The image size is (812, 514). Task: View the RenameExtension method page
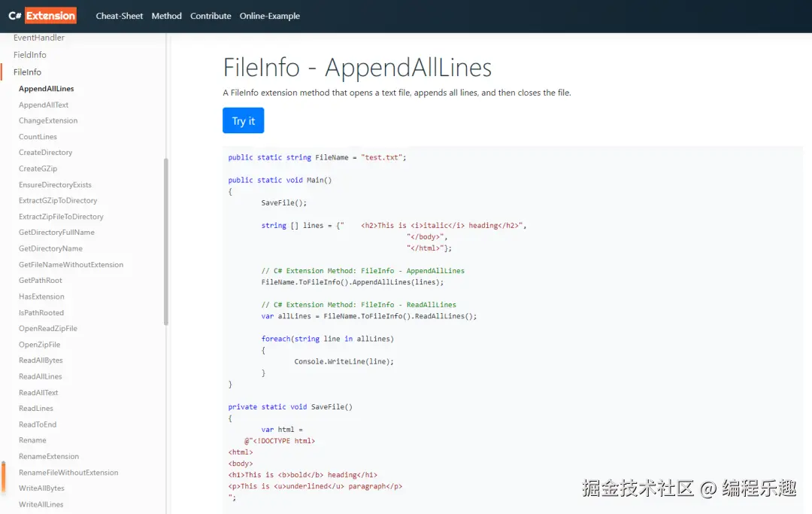coord(49,456)
